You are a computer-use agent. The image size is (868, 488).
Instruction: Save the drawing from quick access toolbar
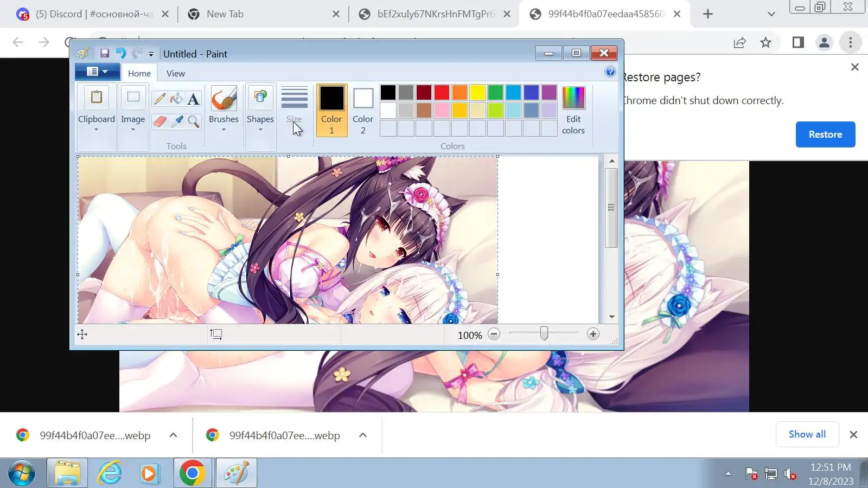point(105,53)
